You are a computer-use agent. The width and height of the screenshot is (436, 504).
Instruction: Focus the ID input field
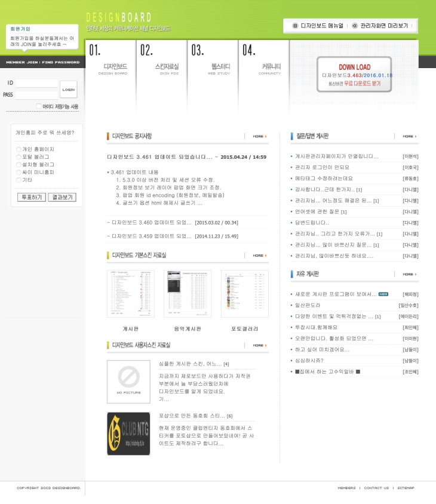(36, 83)
